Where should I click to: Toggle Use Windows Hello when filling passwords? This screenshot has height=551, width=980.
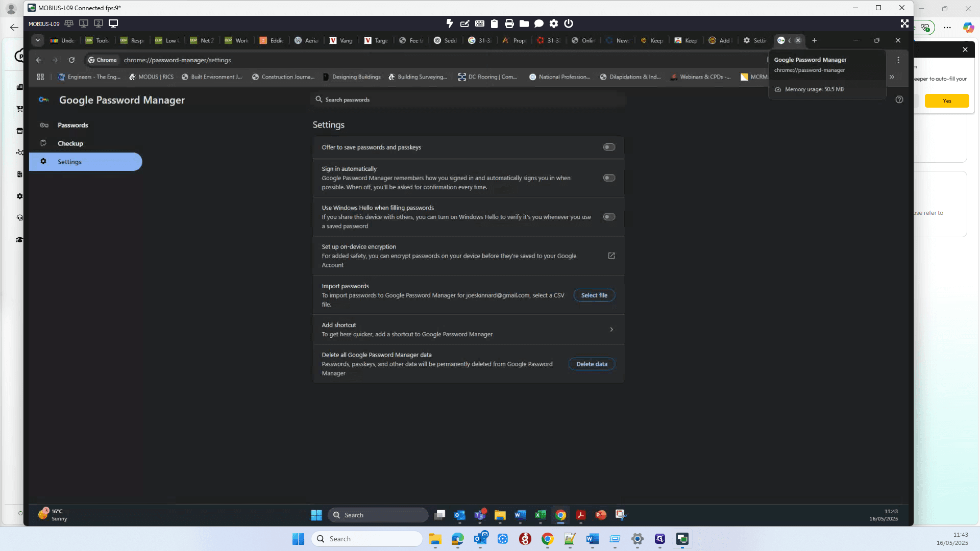(609, 217)
